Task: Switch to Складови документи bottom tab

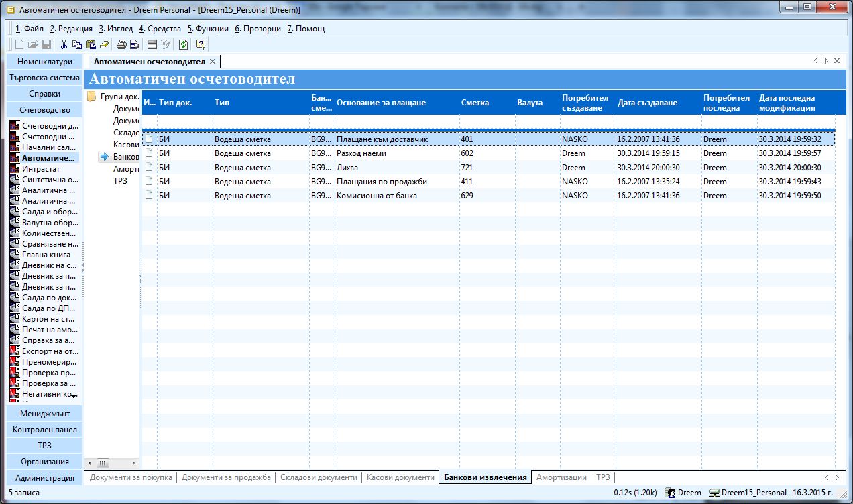Action: click(319, 477)
